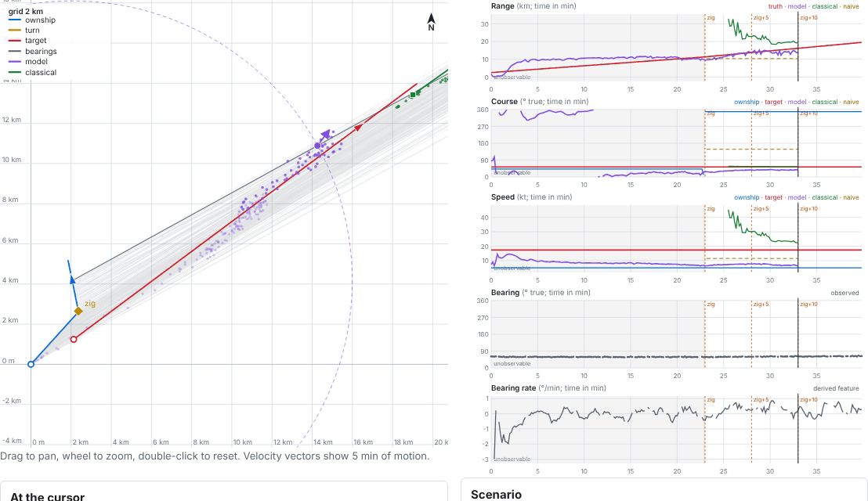The height and width of the screenshot is (501, 868).
Task: Click "naive" in the Range chart legend
Action: coord(851,6)
